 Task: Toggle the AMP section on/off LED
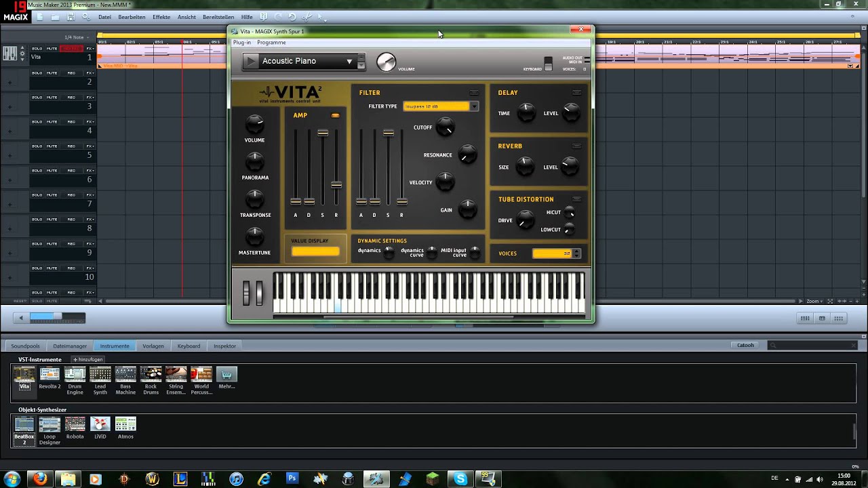pos(335,116)
